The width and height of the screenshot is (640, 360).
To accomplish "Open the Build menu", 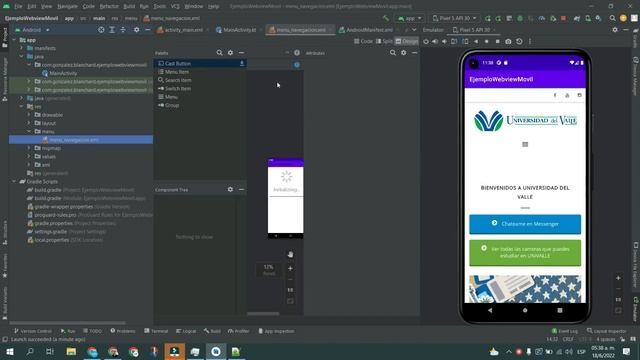I will pyautogui.click(x=129, y=7).
